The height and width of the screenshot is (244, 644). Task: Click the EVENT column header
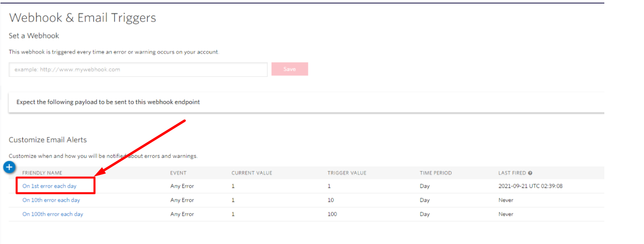click(x=178, y=173)
